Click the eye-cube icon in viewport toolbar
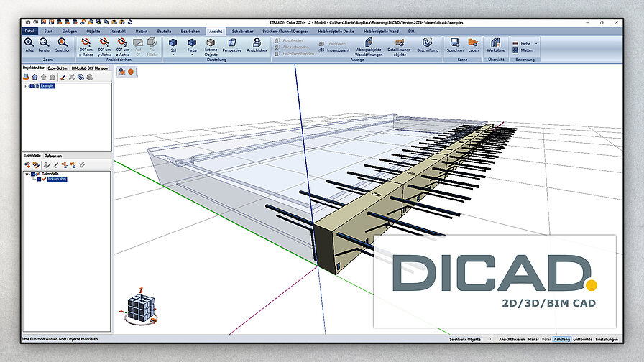This screenshot has height=362, width=644. 122,71
